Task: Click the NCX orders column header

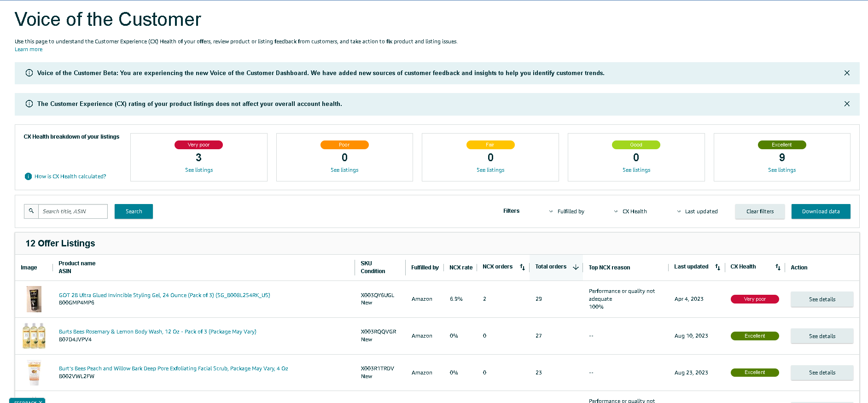Action: tap(497, 267)
